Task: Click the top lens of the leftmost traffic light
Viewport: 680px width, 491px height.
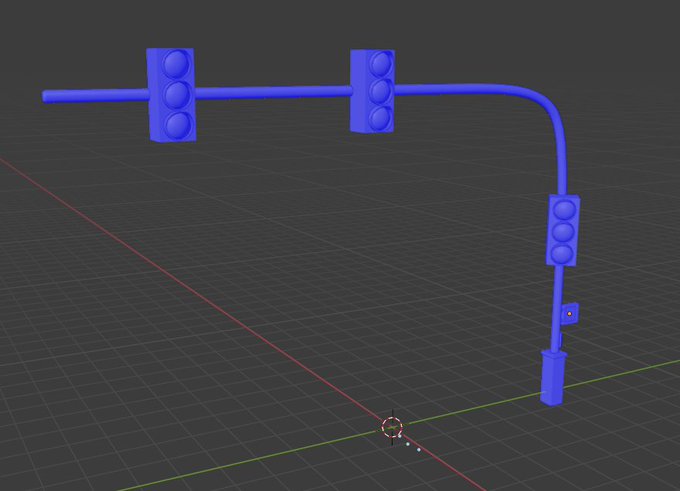Action: 177,63
